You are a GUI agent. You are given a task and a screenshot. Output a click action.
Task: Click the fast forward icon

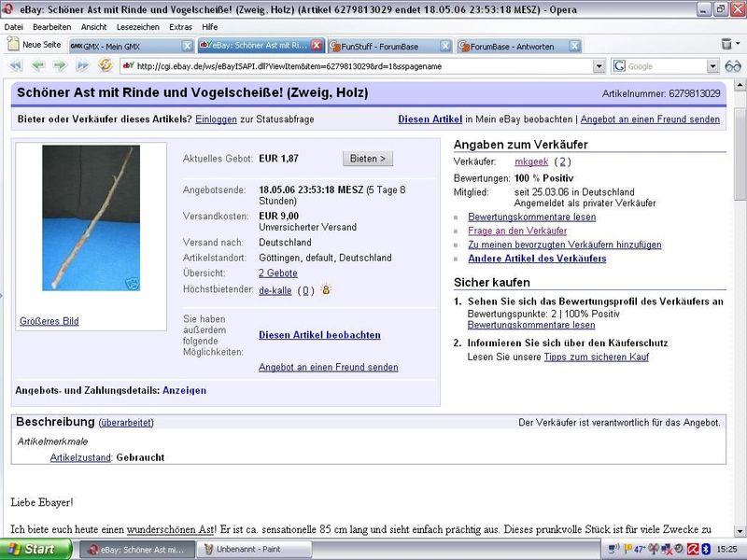82,65
